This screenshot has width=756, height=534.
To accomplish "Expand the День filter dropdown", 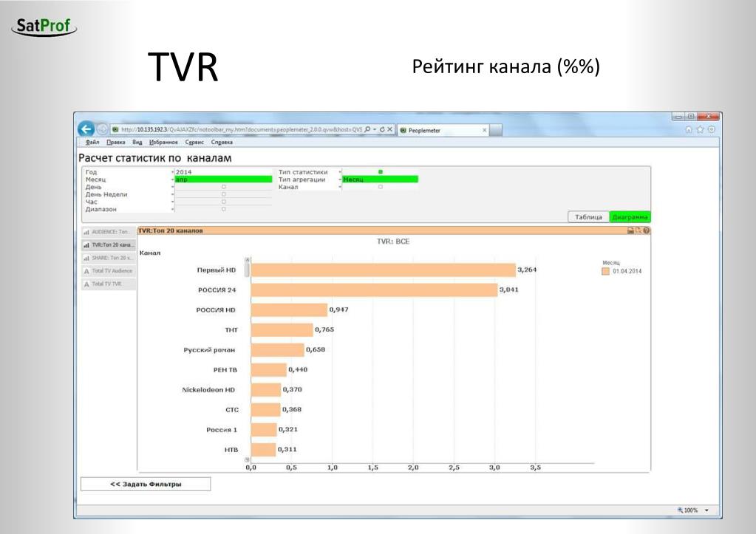I will [x=173, y=187].
